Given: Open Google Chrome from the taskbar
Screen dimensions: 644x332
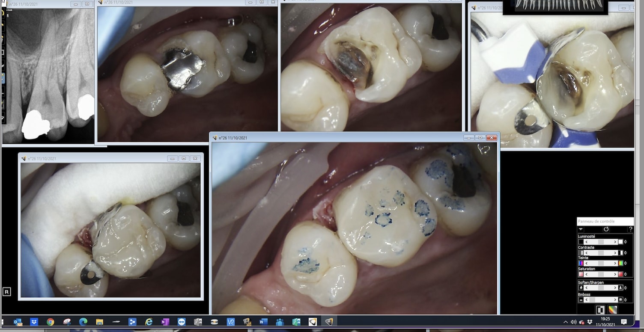Looking at the screenshot, I should (x=51, y=322).
